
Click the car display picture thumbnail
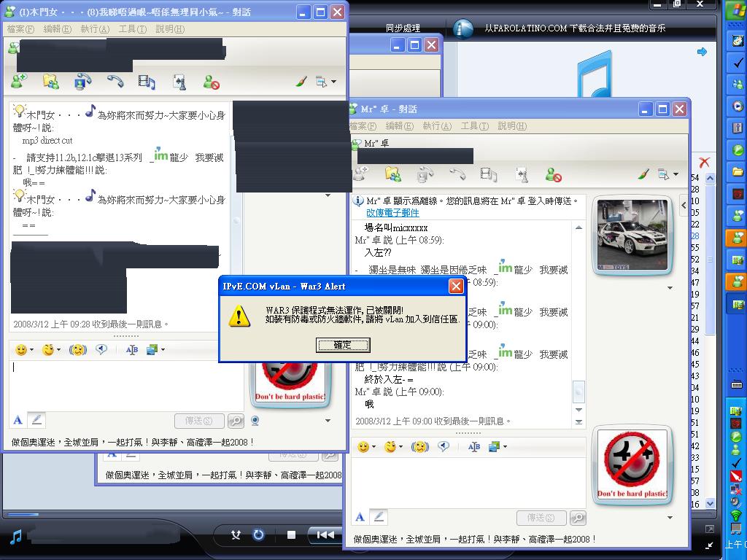click(632, 233)
